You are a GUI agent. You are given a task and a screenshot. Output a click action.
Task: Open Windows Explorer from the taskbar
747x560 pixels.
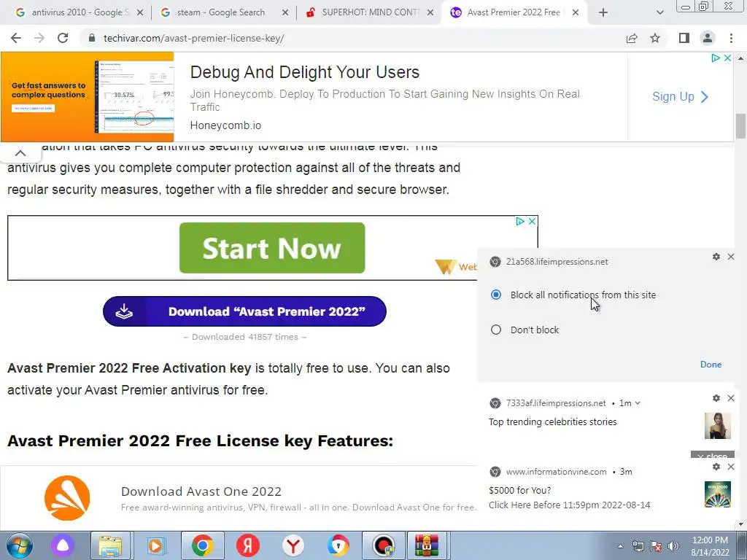click(x=110, y=545)
